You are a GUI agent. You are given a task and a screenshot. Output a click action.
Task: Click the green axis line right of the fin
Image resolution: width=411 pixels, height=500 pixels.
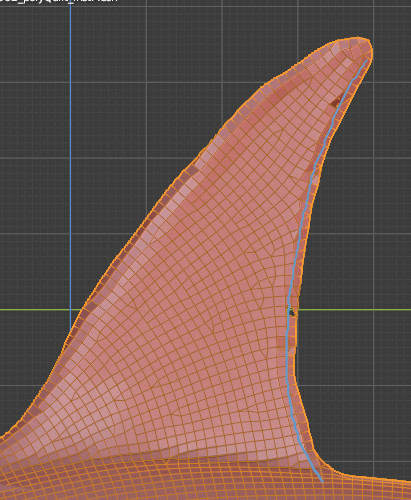(354, 310)
